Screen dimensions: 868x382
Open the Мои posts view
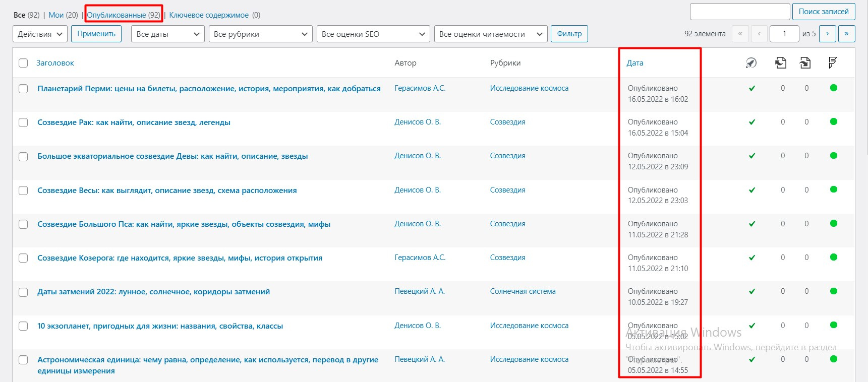(56, 15)
